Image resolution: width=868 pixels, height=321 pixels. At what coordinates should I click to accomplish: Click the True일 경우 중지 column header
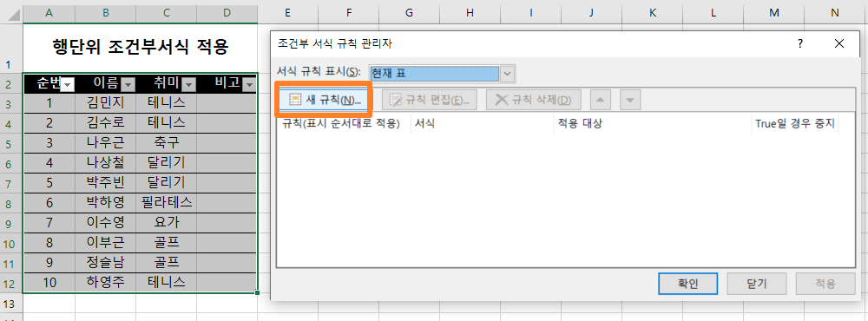tap(794, 124)
